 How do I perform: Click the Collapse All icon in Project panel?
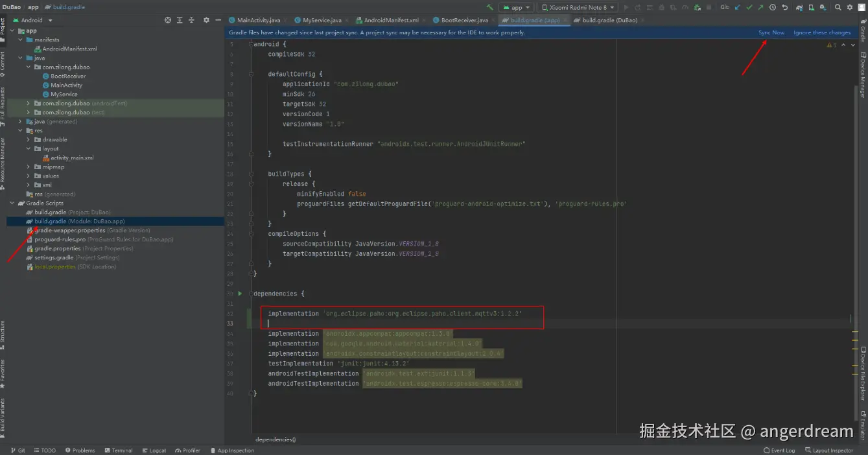coord(191,20)
